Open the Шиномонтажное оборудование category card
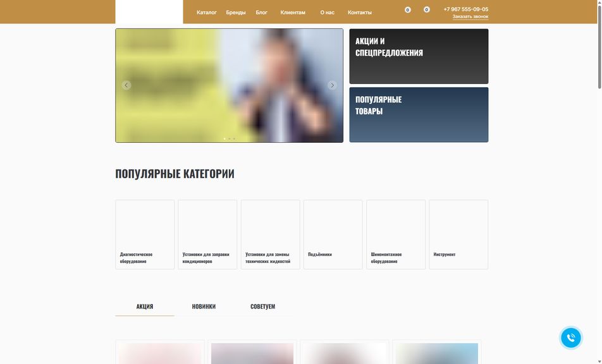The height and width of the screenshot is (364, 602). point(396,234)
